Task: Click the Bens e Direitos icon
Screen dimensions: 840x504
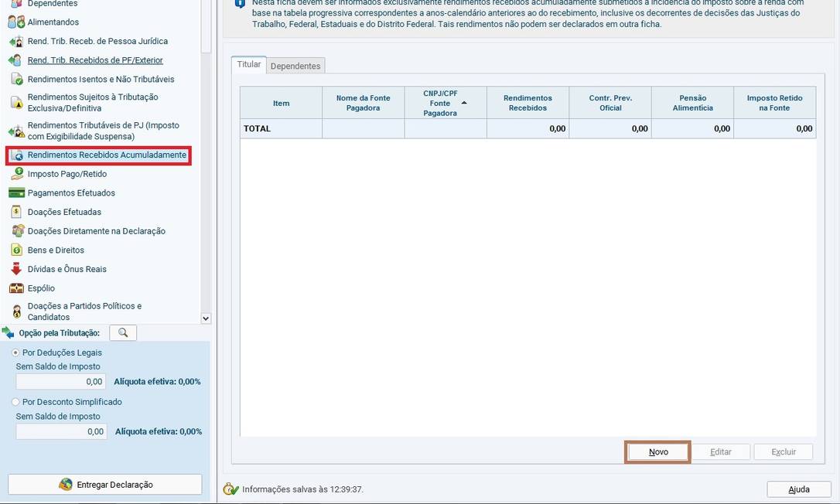Action: coord(16,250)
